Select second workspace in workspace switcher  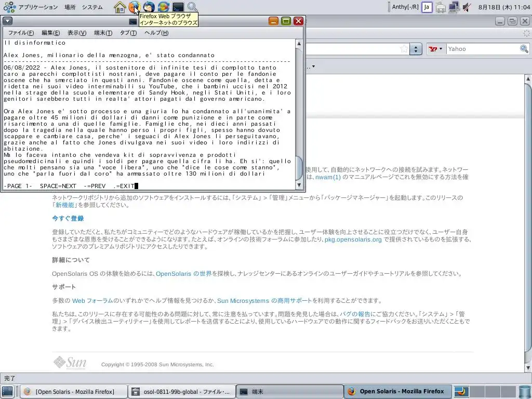pos(477,392)
